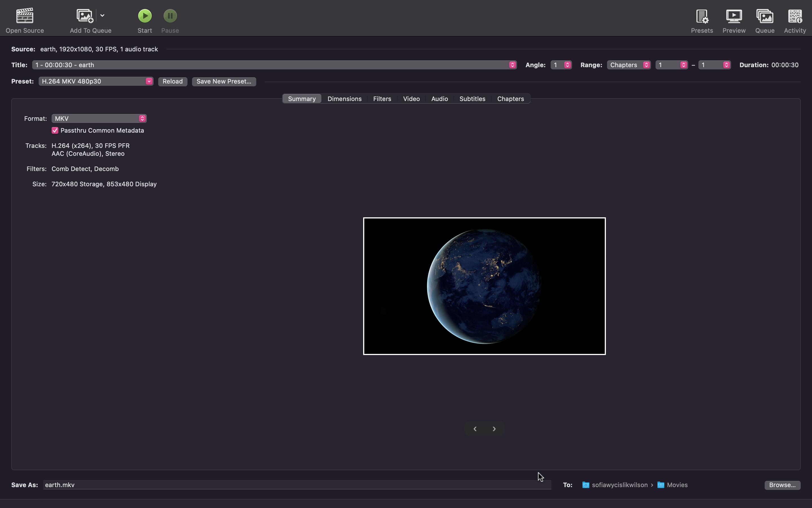Switch to the Subtitles tab

(472, 99)
